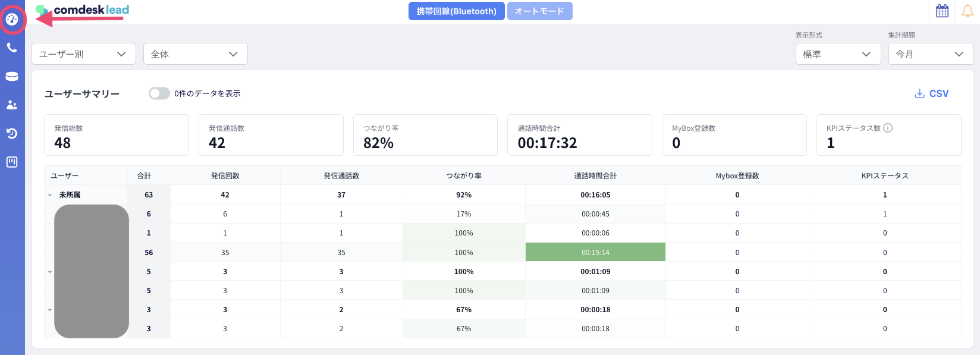Collapse the group row with total 00:01:09

(x=50, y=272)
